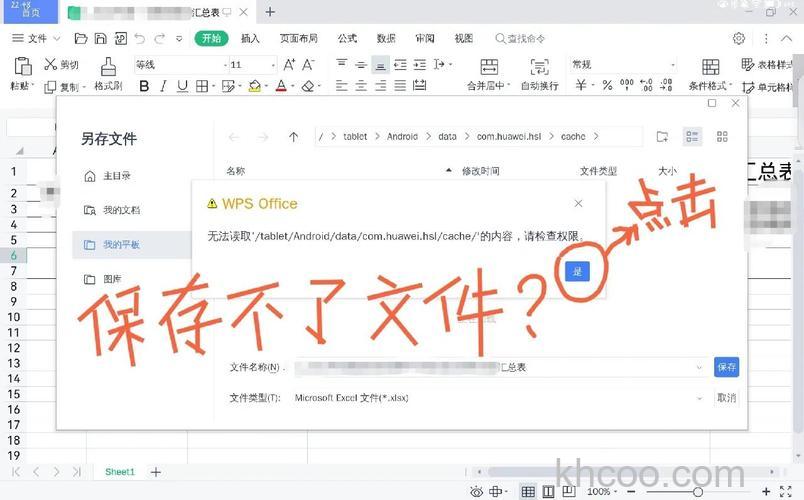Switch to the 审阅 ribbon tab

425,38
